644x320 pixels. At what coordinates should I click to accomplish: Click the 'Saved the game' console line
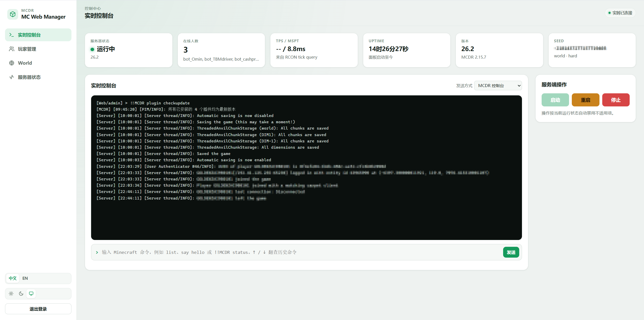pyautogui.click(x=164, y=153)
